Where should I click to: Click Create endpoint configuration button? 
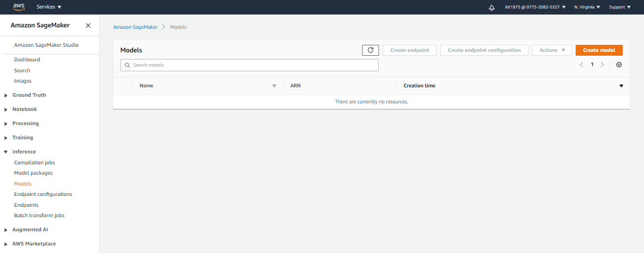484,50
